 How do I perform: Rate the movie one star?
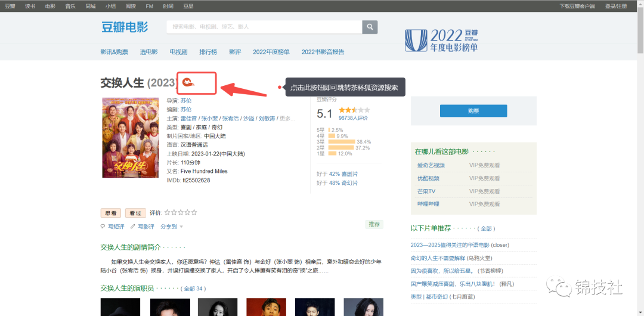point(167,212)
